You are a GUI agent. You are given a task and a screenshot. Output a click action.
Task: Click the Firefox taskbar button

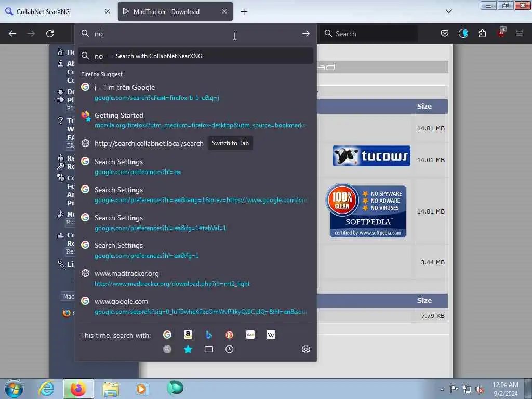coord(78,389)
